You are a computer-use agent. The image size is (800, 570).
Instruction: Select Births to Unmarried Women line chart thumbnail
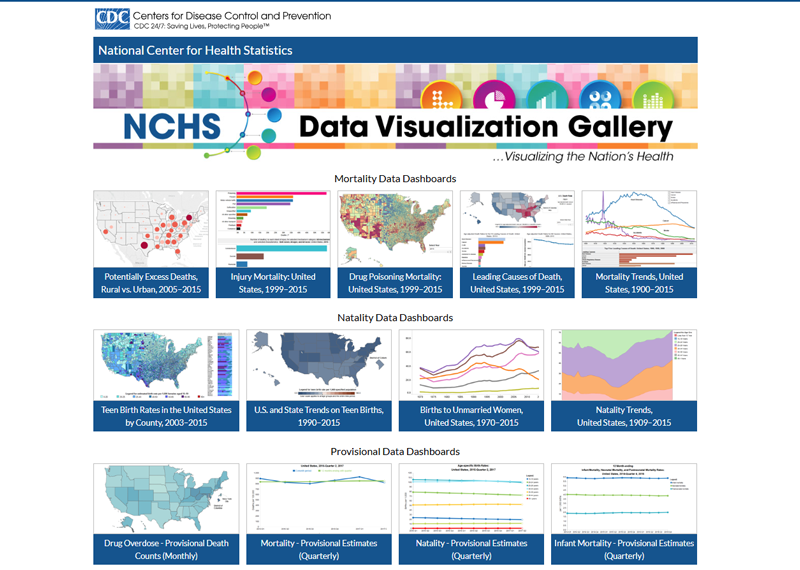click(471, 365)
